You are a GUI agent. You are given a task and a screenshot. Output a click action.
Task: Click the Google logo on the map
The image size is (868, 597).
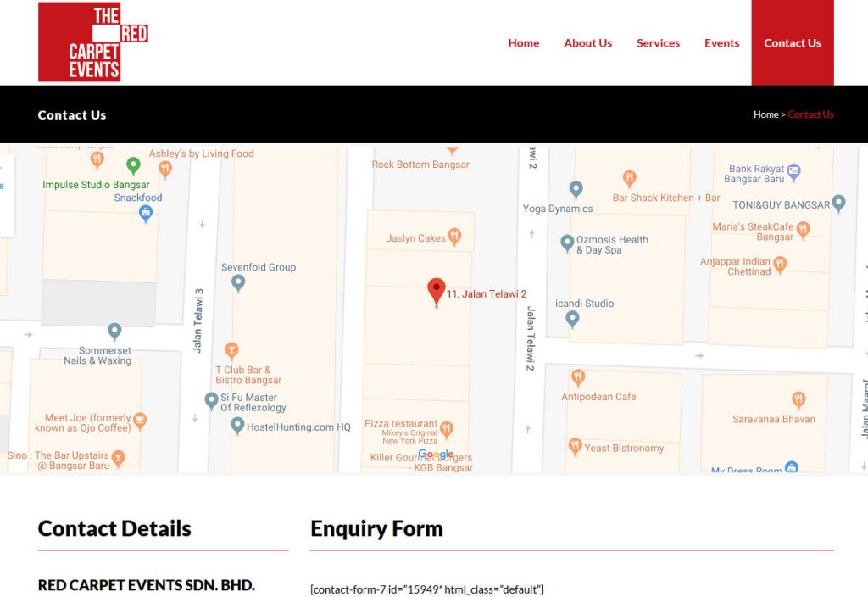click(x=436, y=455)
